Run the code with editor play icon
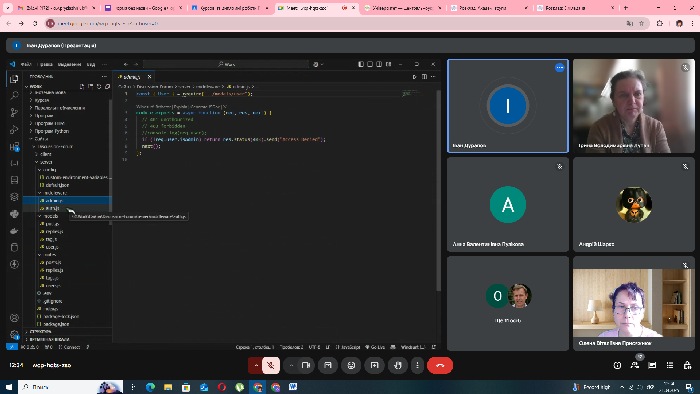This screenshot has height=394, width=700. click(414, 77)
